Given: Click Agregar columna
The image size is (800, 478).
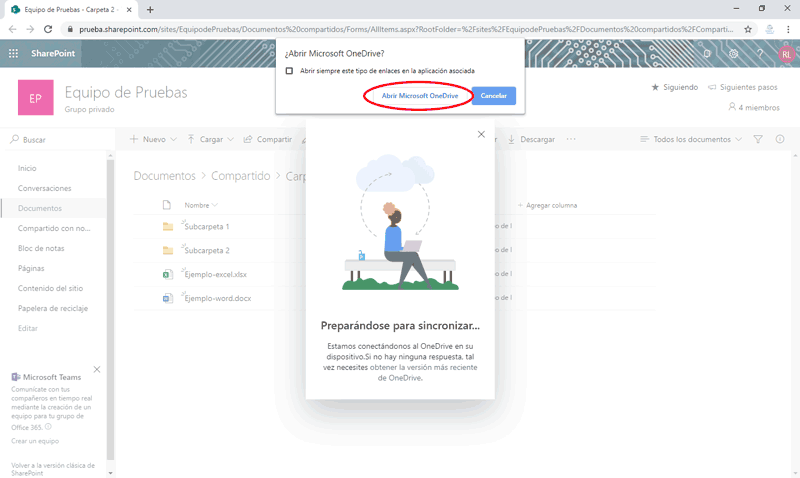Looking at the screenshot, I should click(547, 205).
